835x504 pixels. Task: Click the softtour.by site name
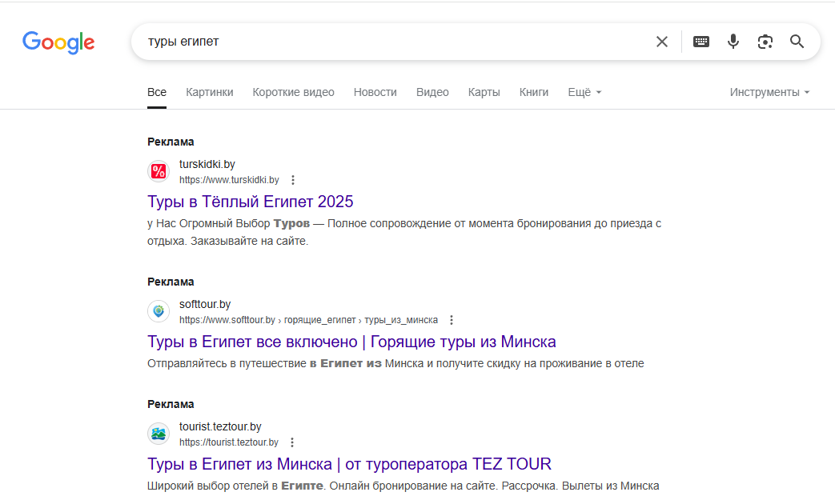[x=205, y=305]
